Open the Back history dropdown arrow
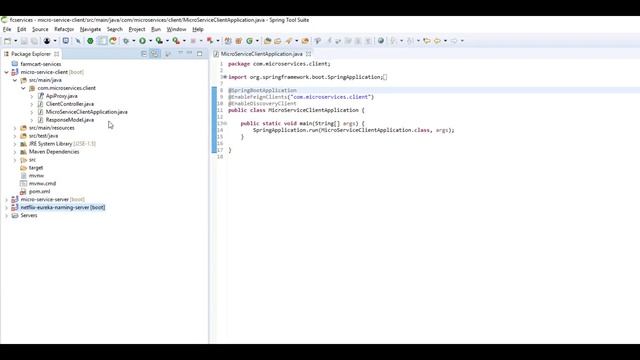The height and width of the screenshot is (360, 640). [x=445, y=41]
